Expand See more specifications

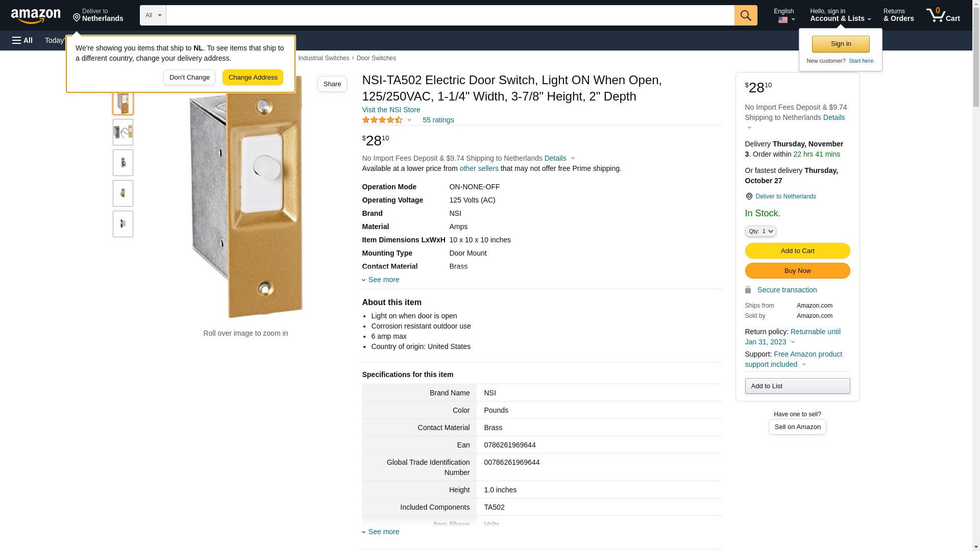pos(383,532)
